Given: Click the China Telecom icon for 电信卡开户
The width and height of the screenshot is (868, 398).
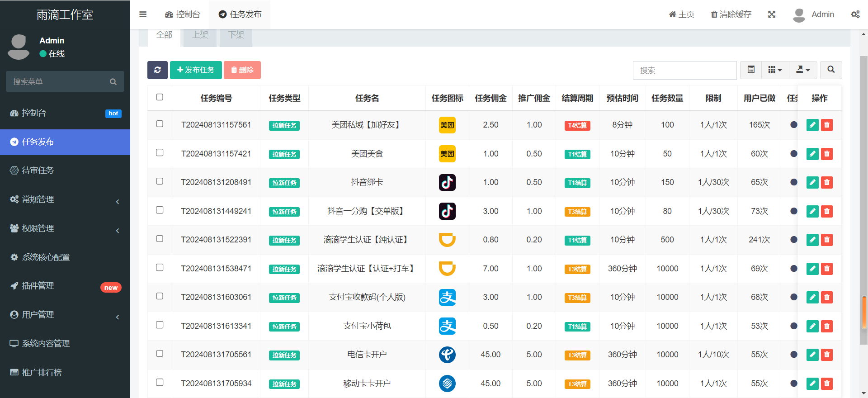Looking at the screenshot, I should (x=447, y=355).
